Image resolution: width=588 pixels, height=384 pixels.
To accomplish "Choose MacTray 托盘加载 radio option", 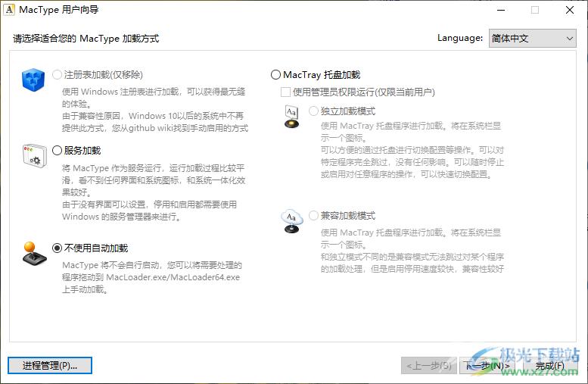I will [x=275, y=75].
